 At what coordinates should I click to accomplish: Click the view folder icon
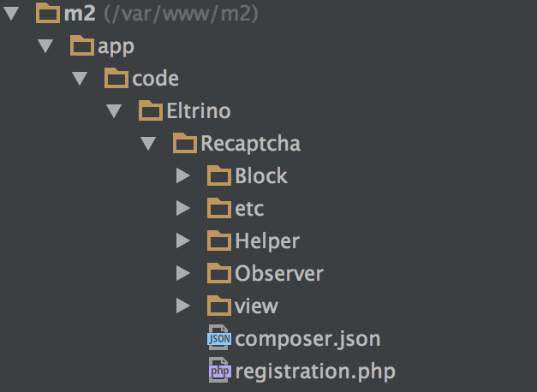tap(220, 306)
